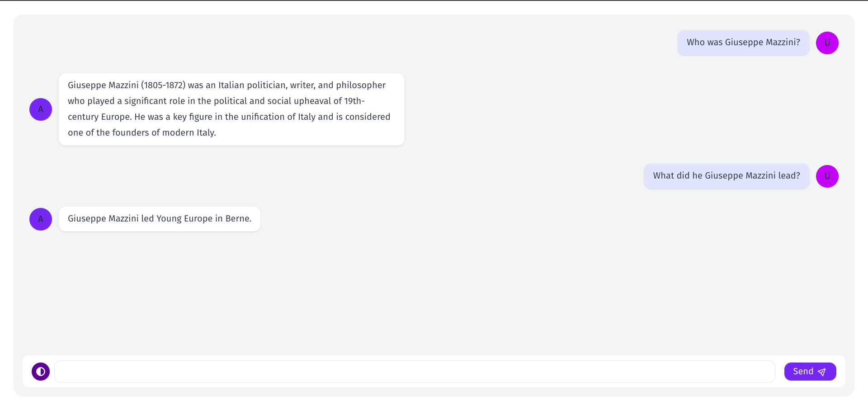Click the word "lead?" in the second question
868x410 pixels.
pyautogui.click(x=789, y=176)
